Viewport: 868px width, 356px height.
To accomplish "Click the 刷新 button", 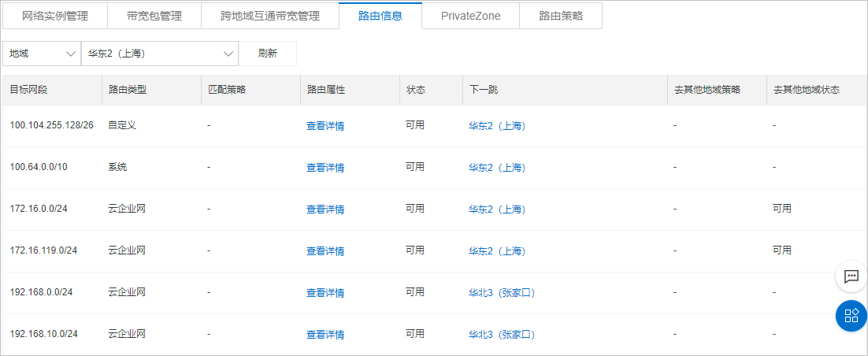I will [267, 54].
